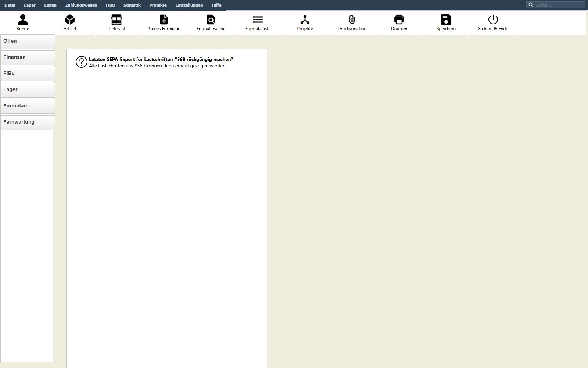The image size is (588, 368).
Task: Open the Fernwartung sidebar section
Action: pos(28,122)
